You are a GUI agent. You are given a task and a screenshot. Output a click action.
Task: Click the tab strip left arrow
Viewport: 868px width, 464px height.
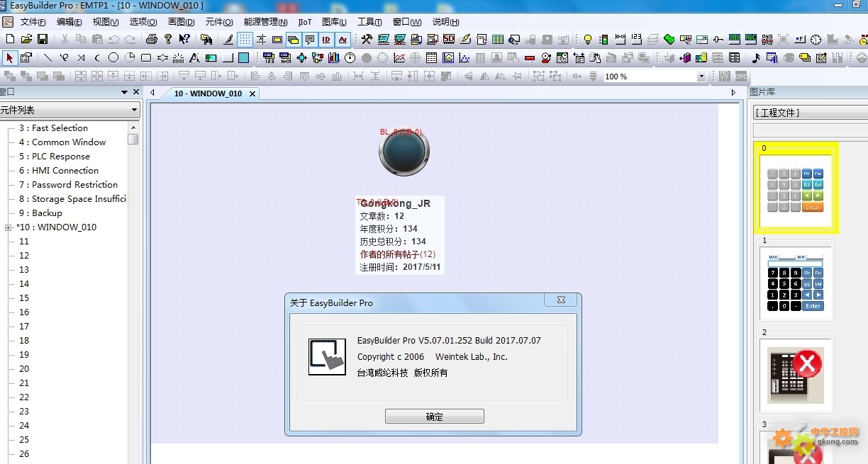pyautogui.click(x=152, y=93)
